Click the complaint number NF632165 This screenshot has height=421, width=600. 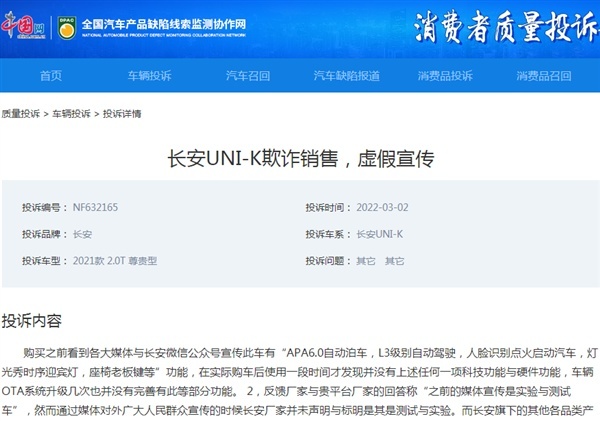pos(95,207)
